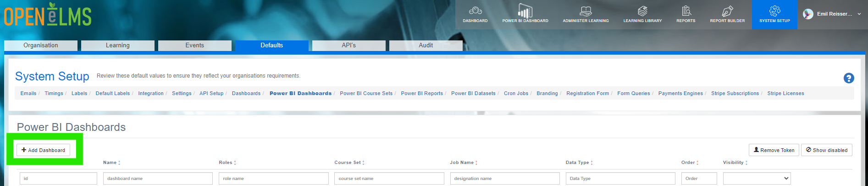Image resolution: width=868 pixels, height=186 pixels.
Task: Focus the role name filter field
Action: point(274,178)
